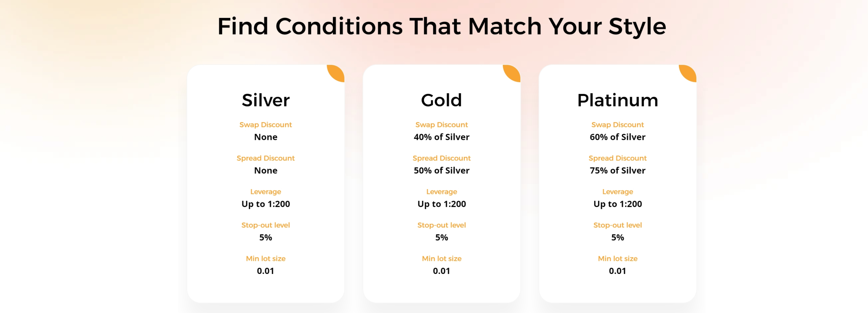Click Gold card's 5% stop-out value
This screenshot has width=868, height=313.
441,238
